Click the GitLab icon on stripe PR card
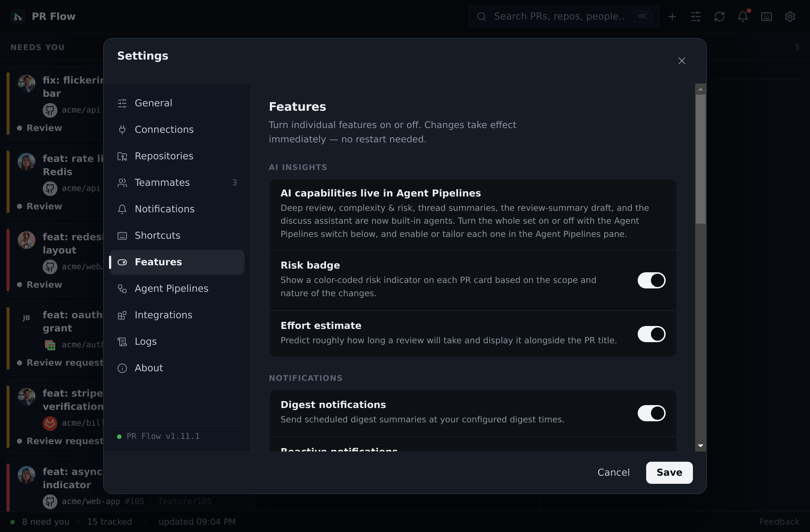The width and height of the screenshot is (810, 532). [x=50, y=423]
